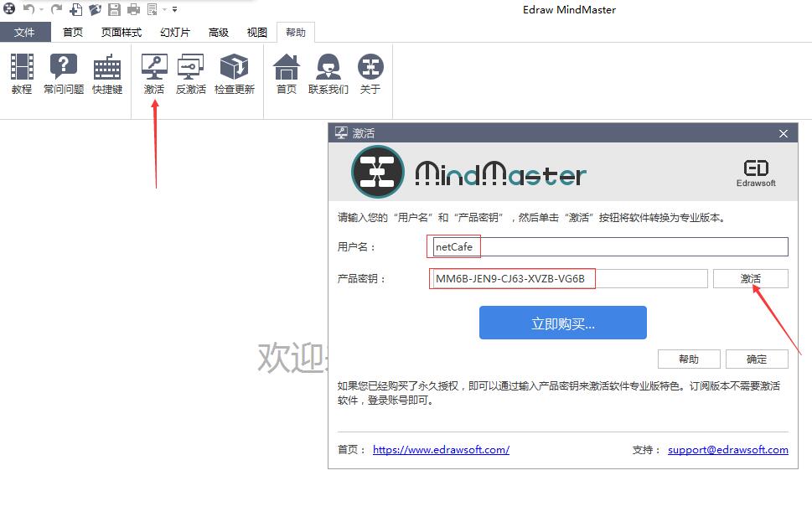The width and height of the screenshot is (812, 517).
Task: Open the 关于 about icon
Action: [370, 74]
